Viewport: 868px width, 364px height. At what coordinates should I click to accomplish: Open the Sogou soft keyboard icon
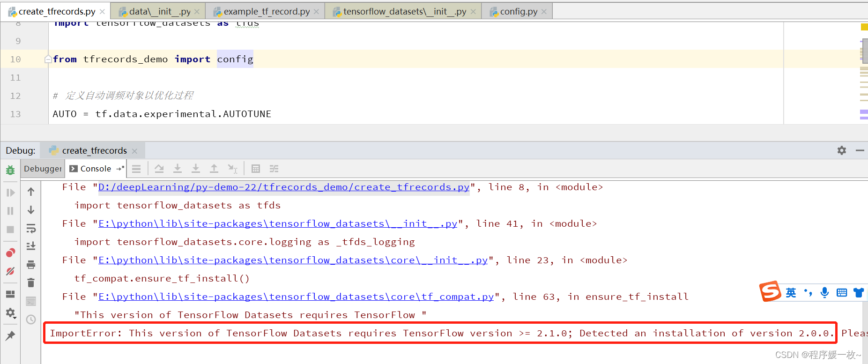pos(842,293)
